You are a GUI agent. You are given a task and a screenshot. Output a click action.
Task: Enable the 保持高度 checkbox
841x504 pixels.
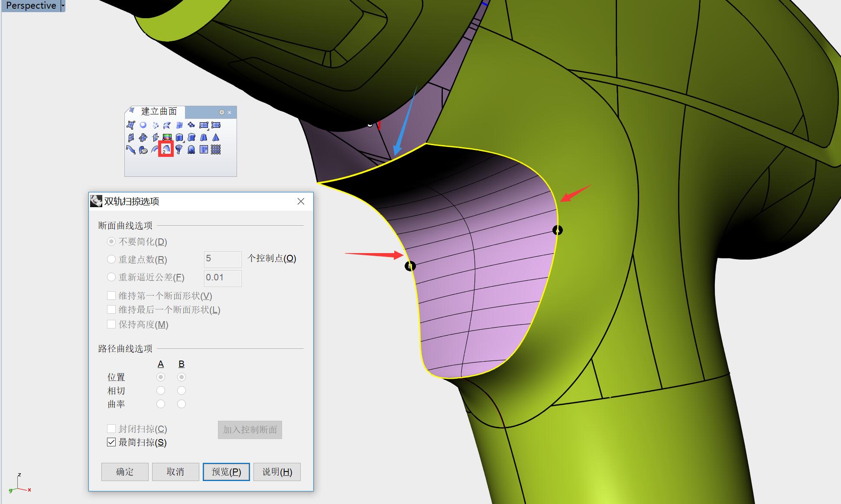click(111, 324)
